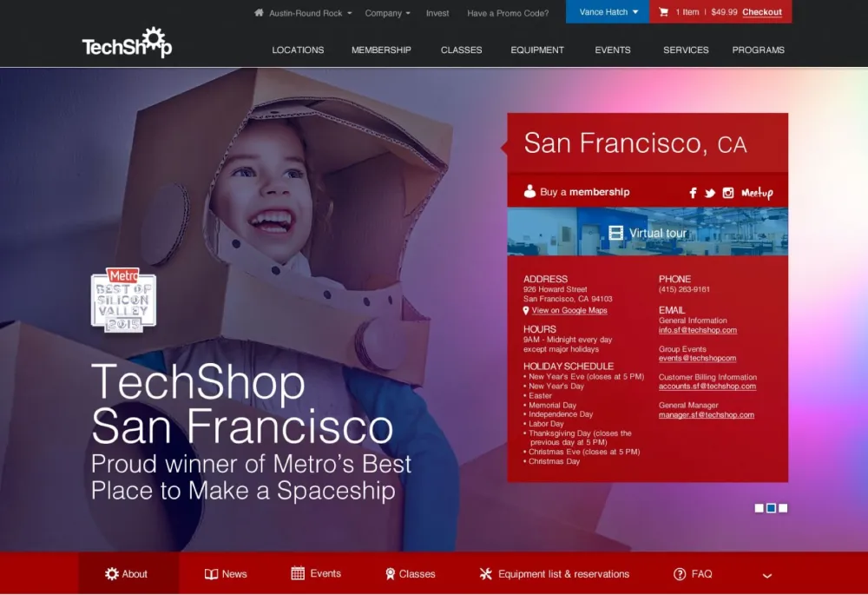Open the Vance Hatch account dropdown
This screenshot has height=595, width=868.
pyautogui.click(x=608, y=11)
